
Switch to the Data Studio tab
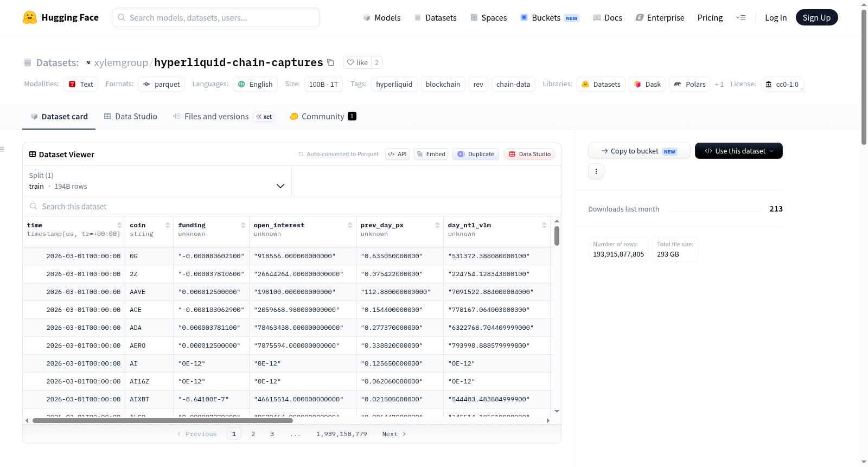130,117
